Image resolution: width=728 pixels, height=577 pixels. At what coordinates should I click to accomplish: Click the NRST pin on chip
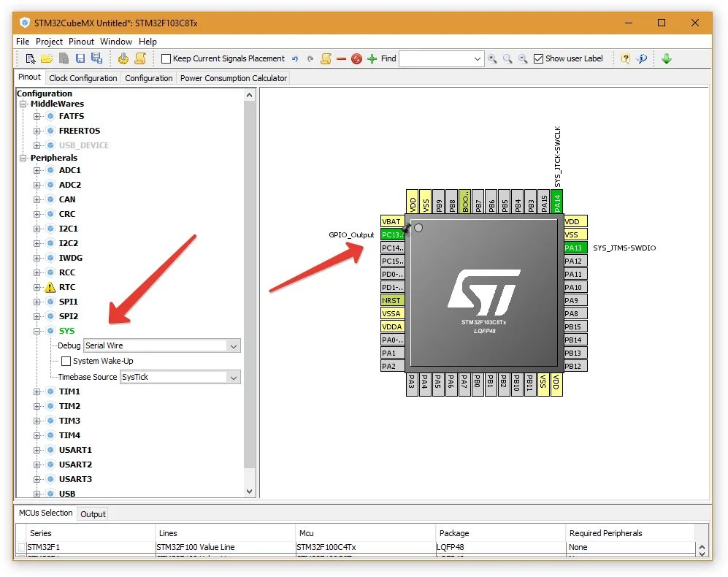coord(393,301)
